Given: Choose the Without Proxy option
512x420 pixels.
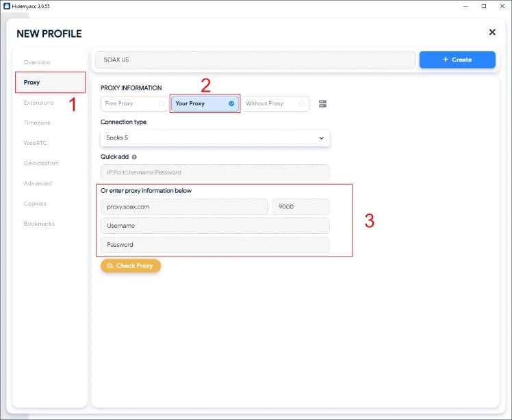Looking at the screenshot, I should pyautogui.click(x=274, y=103).
